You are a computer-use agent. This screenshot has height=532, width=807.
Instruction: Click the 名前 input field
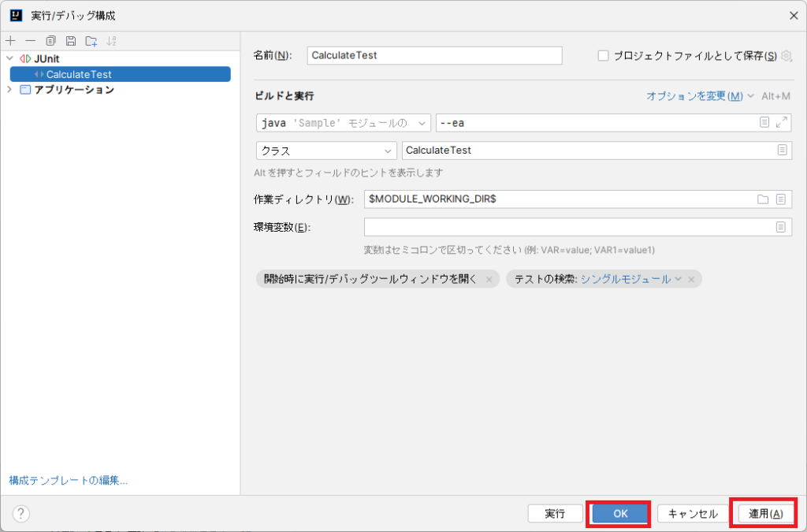tap(434, 56)
